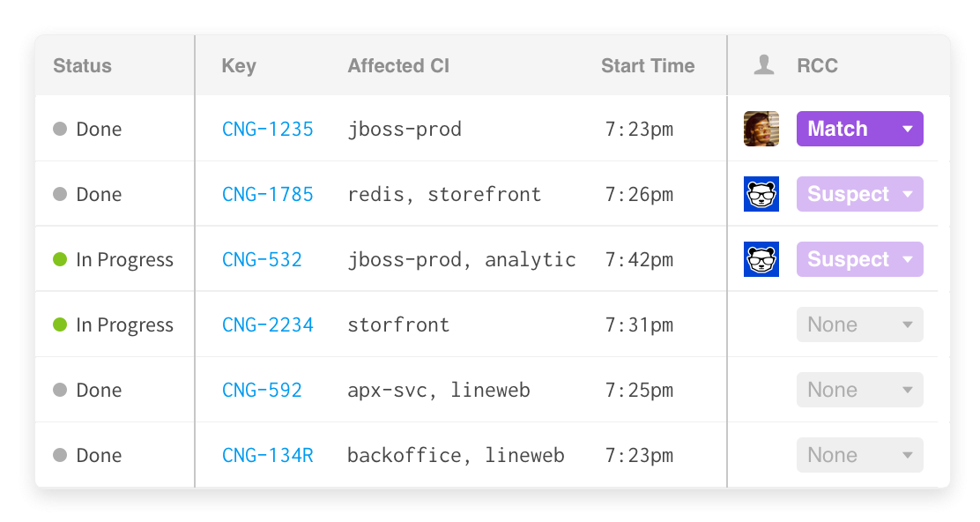
Task: Click the Affected CI column header
Action: [x=398, y=65]
